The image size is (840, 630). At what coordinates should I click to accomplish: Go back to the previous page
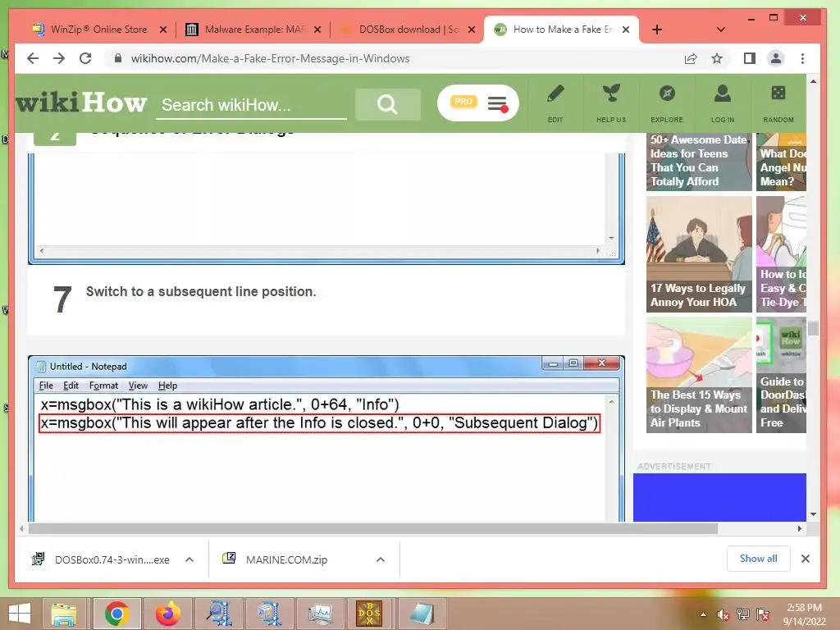click(x=33, y=58)
